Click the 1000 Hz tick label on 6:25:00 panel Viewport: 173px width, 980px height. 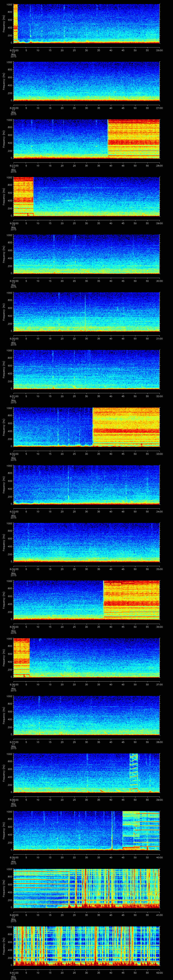click(9, 5)
